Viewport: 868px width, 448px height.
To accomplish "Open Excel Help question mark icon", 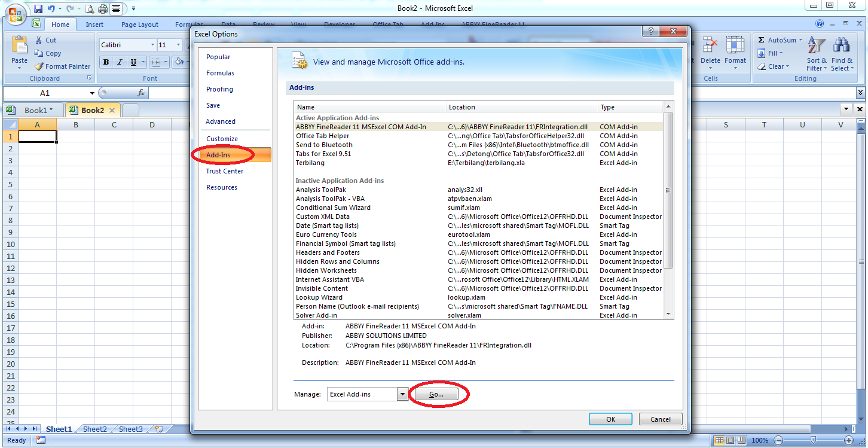I will pyautogui.click(x=820, y=24).
